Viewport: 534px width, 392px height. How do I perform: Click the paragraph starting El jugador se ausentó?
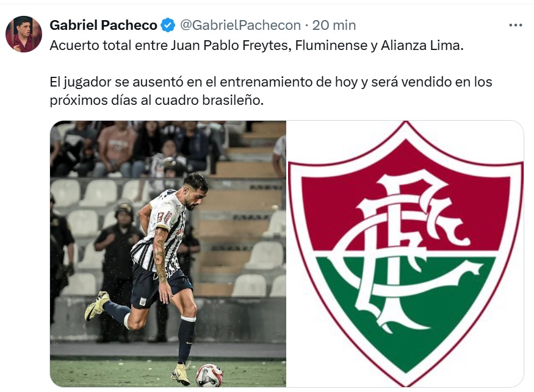pyautogui.click(x=271, y=91)
